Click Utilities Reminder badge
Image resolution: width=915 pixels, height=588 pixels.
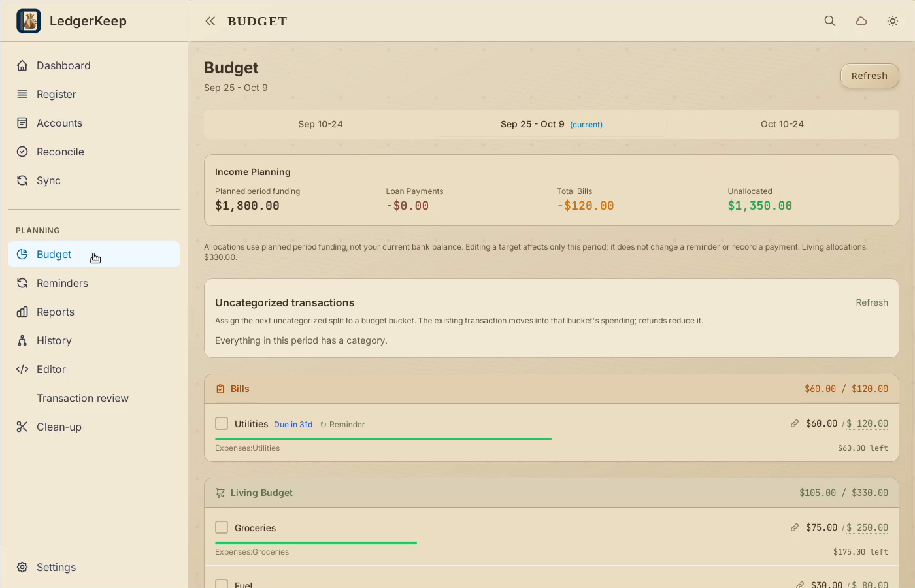(x=342, y=425)
